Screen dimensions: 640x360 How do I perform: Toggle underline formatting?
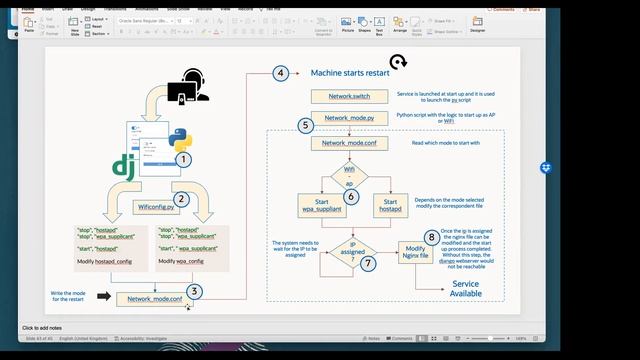[x=138, y=32]
